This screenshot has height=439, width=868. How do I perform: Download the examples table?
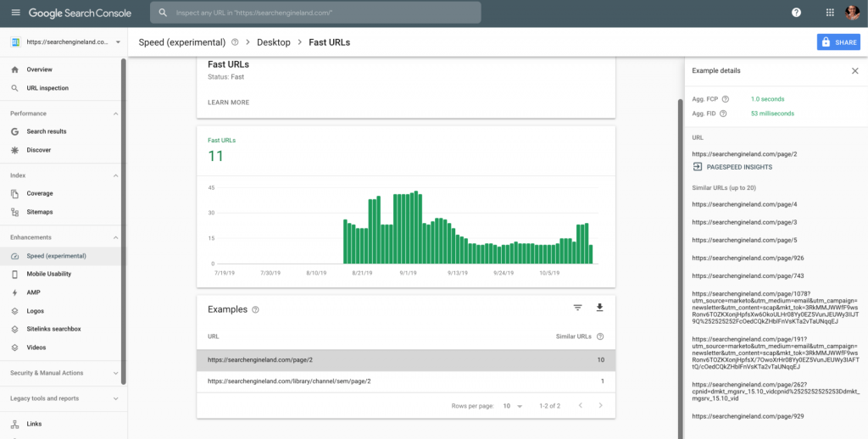click(599, 308)
